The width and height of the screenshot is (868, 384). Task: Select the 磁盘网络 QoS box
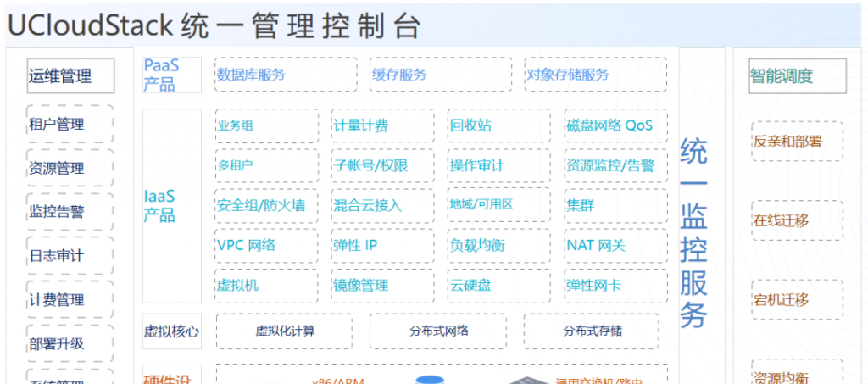point(616,125)
